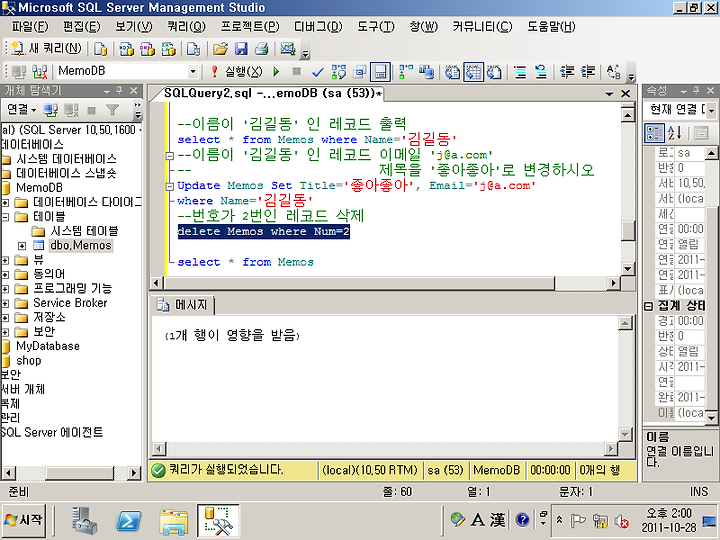The width and height of the screenshot is (720, 540).
Task: Switch output to Results to Grid
Action: [x=473, y=72]
